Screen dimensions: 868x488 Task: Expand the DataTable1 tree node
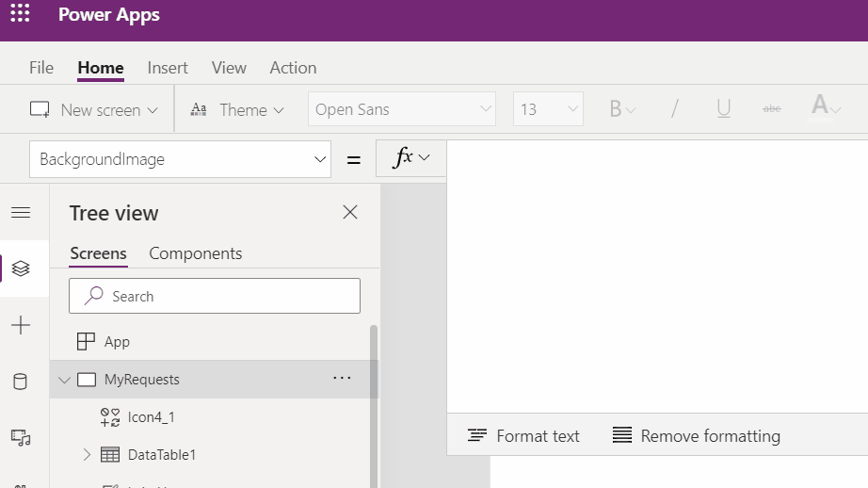(x=87, y=455)
